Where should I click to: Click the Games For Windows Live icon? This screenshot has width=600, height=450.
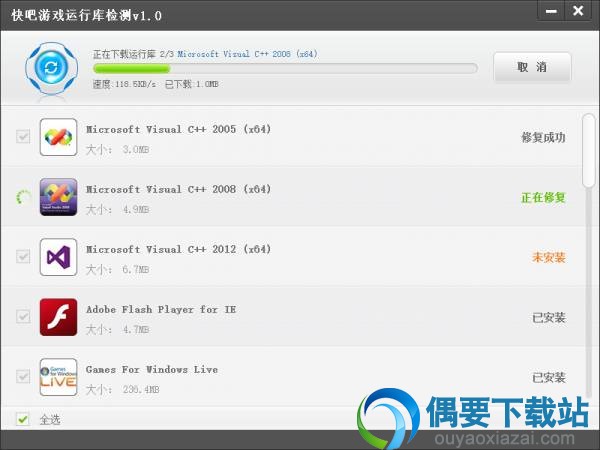click(x=59, y=377)
